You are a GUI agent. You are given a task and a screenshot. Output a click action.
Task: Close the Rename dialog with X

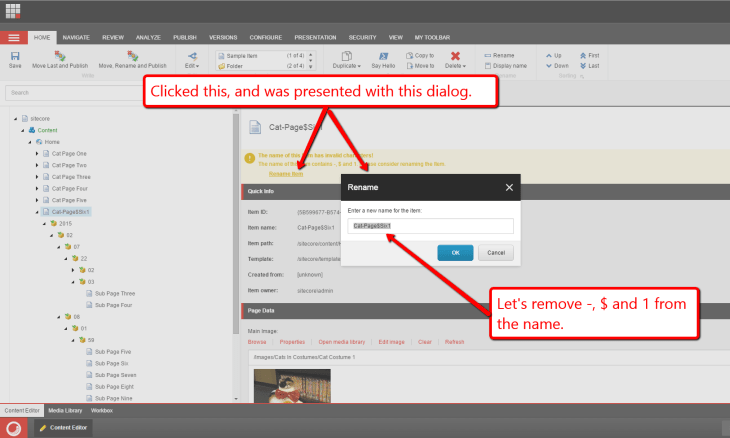[508, 187]
